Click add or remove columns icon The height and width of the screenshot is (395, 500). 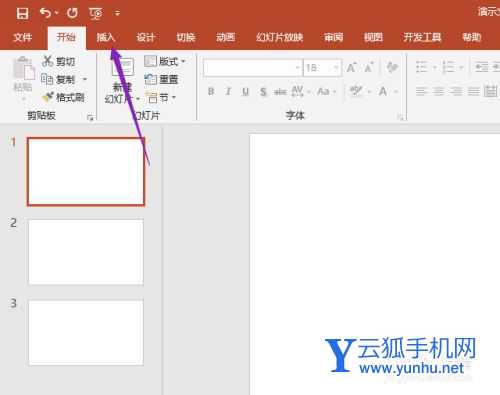point(491,91)
